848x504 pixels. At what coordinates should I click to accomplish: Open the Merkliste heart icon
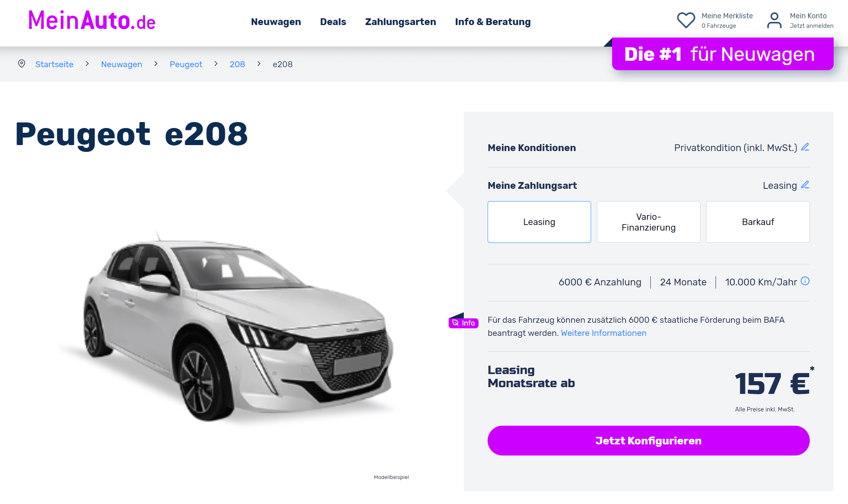[x=686, y=20]
